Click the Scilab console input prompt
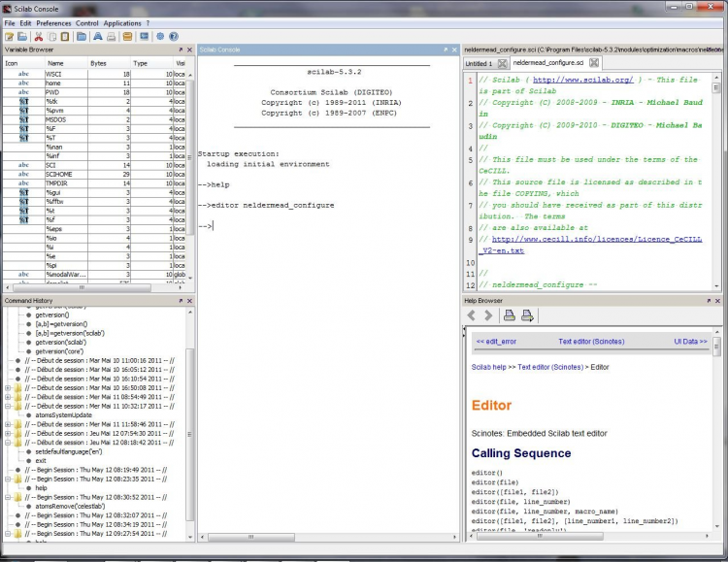 point(214,226)
